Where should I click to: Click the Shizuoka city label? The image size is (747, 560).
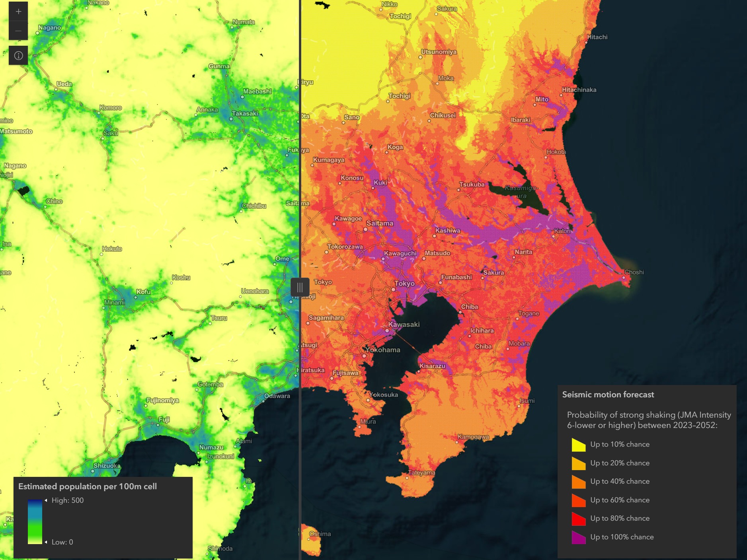point(107,466)
